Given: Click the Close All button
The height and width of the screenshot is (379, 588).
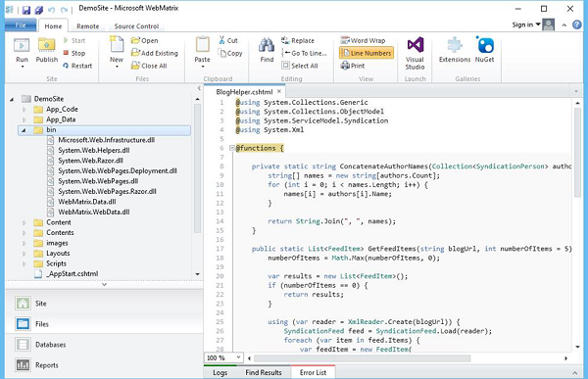Looking at the screenshot, I should [x=149, y=66].
